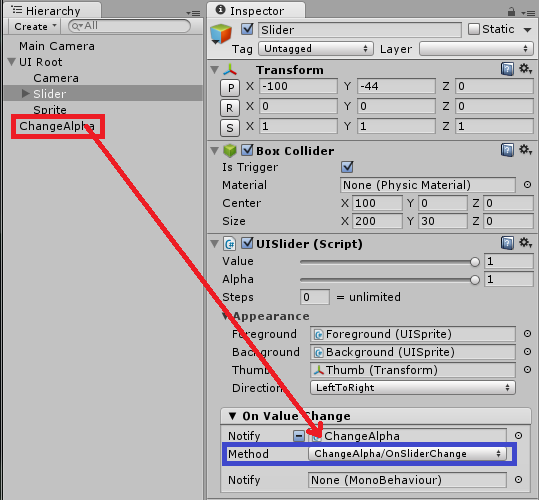Click the Inspector lock icon
Viewport: 539px width, 500px height.
[x=511, y=12]
